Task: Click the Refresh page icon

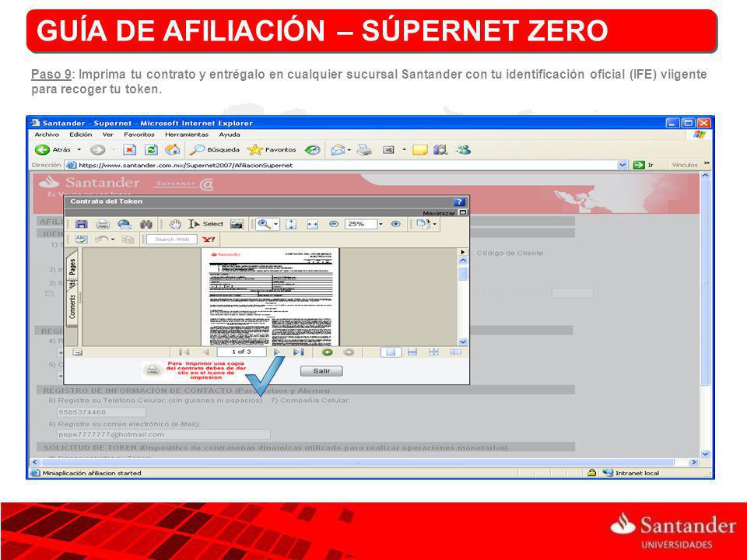Action: (151, 150)
